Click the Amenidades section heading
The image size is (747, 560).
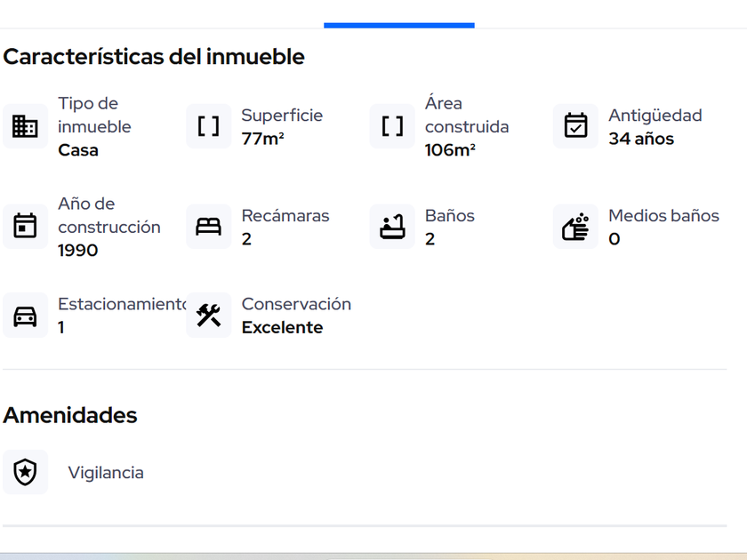[x=70, y=415]
